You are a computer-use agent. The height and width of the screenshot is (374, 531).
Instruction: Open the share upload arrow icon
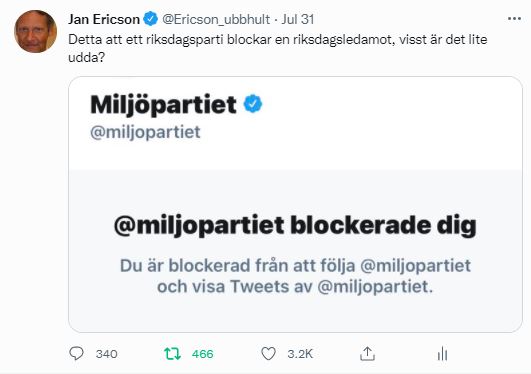point(367,354)
